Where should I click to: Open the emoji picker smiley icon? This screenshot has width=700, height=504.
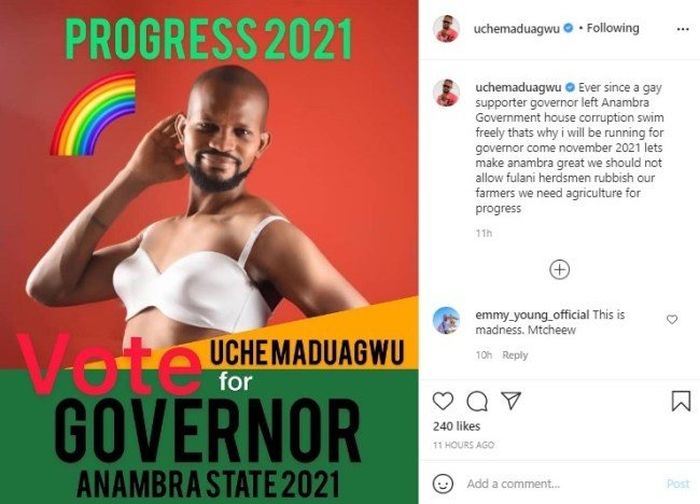point(443,483)
